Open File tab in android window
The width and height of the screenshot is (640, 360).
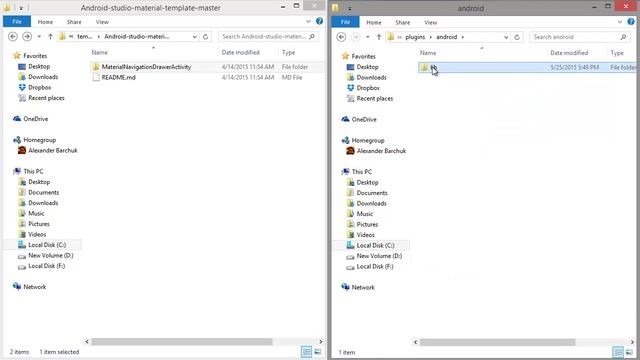click(345, 22)
